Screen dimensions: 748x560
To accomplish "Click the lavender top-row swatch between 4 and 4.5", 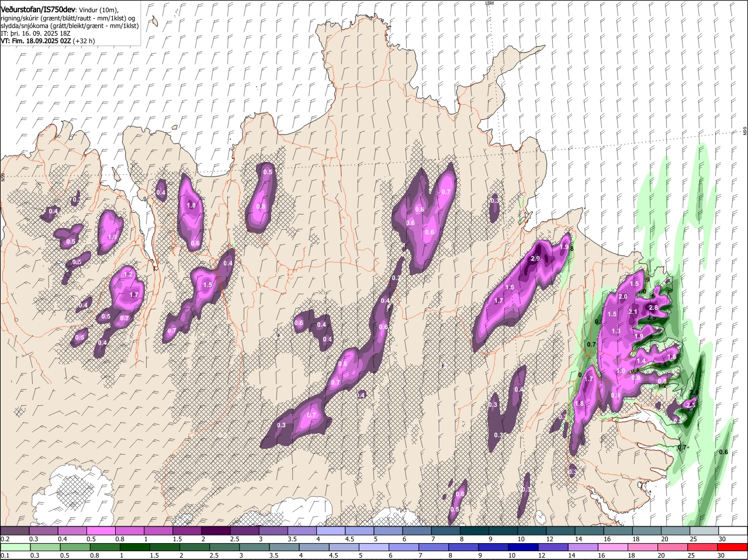I will pos(331,531).
